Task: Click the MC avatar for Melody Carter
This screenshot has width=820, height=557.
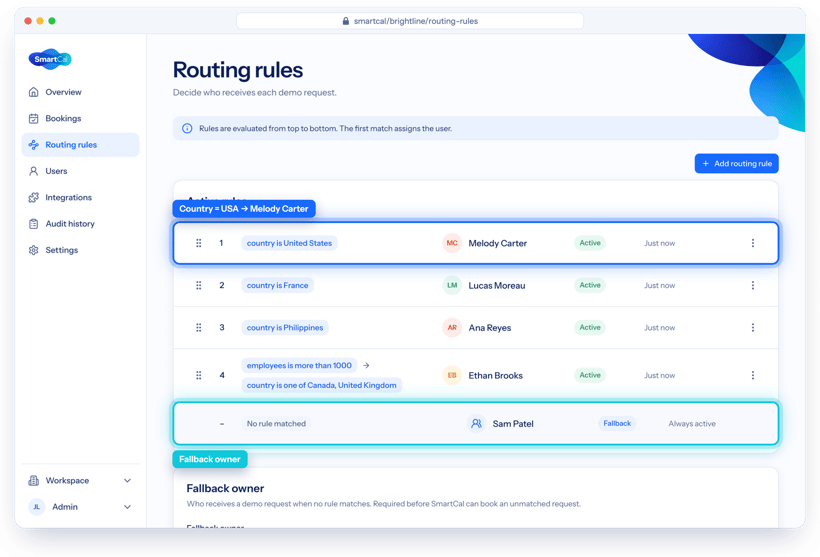Action: point(452,243)
